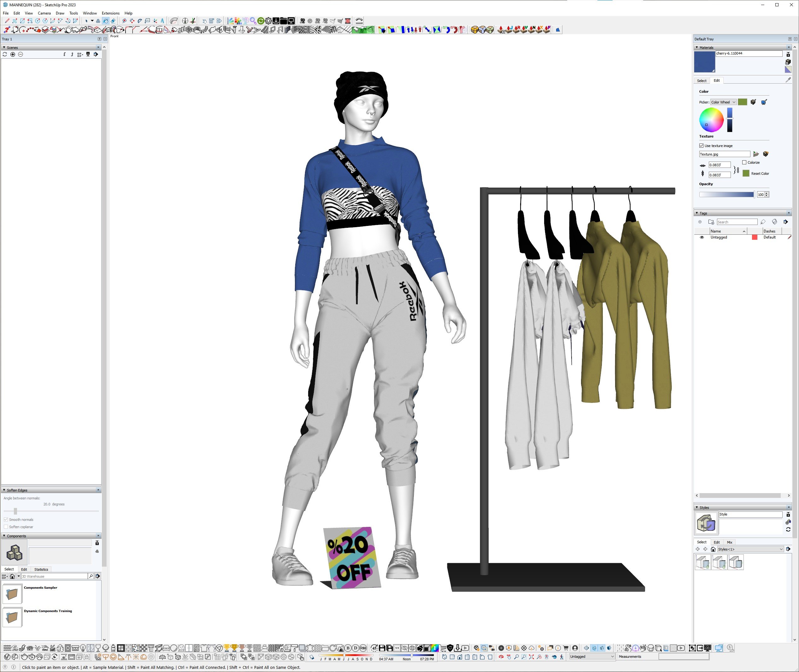
Task: Uncheck Use texture image
Action: [x=701, y=145]
